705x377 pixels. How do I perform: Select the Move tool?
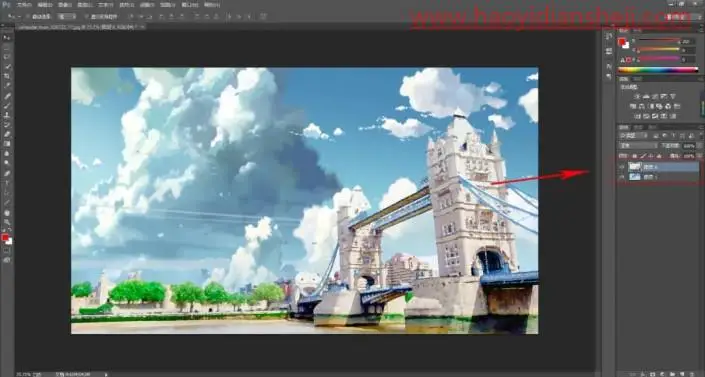pos(7,37)
